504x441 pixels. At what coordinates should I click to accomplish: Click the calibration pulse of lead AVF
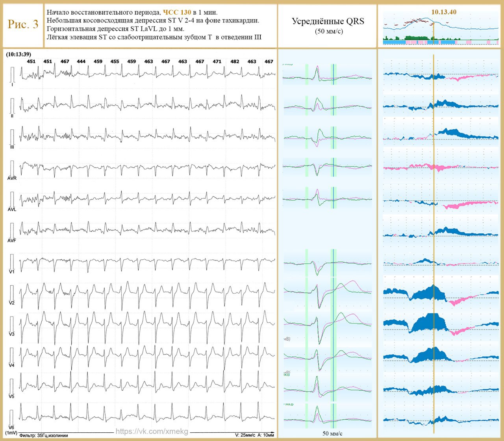[x=12, y=230]
